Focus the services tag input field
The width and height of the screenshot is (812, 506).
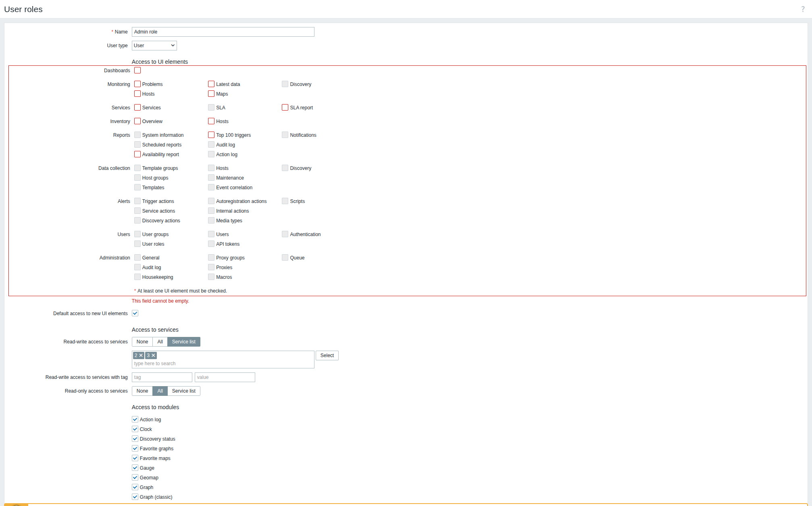coord(162,377)
